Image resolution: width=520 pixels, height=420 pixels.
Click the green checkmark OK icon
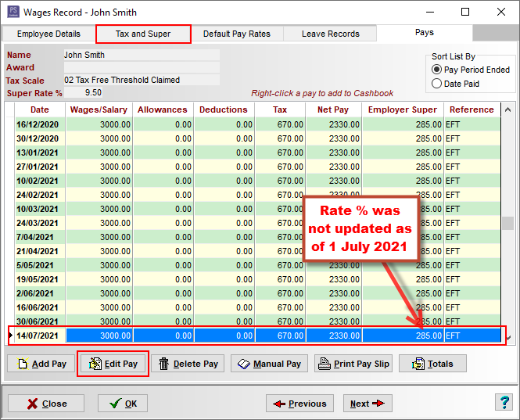pos(115,404)
